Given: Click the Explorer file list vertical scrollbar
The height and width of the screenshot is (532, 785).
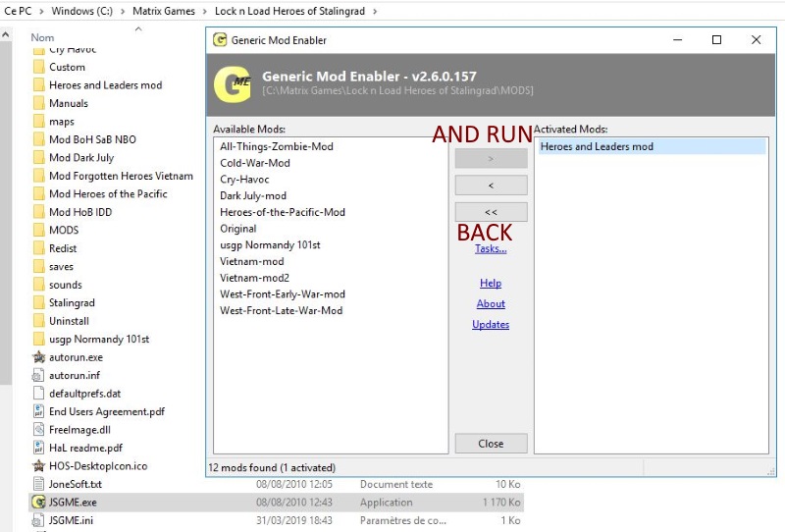Looking at the screenshot, I should click(6, 212).
